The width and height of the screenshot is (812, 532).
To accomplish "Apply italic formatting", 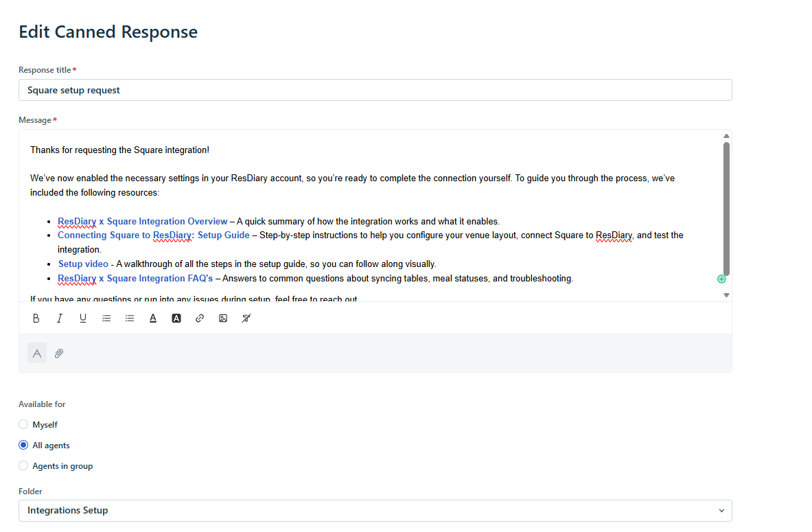I will 59,318.
